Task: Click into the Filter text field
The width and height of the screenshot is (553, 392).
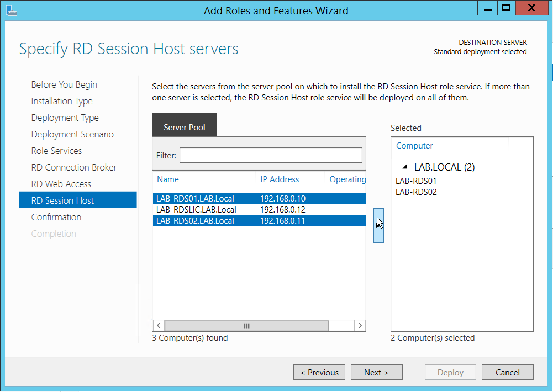Action: pos(271,156)
